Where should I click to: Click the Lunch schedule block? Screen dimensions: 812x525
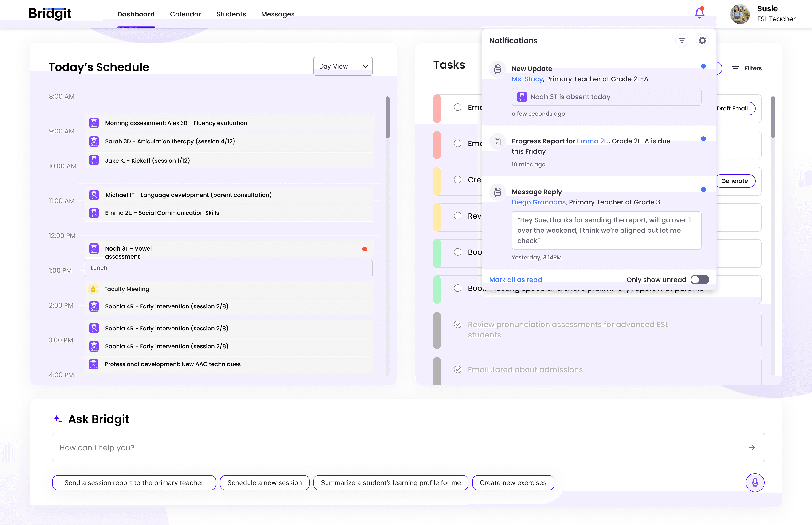click(x=228, y=268)
